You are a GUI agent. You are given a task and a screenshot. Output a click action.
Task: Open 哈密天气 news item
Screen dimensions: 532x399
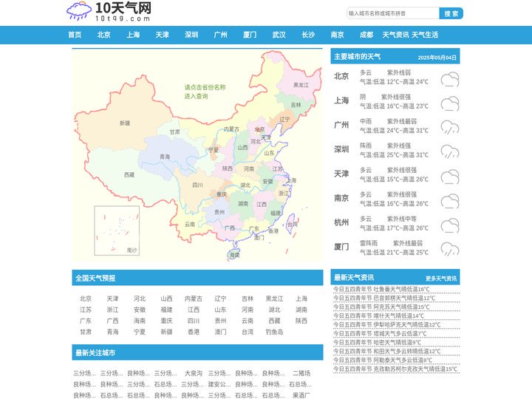click(x=378, y=342)
